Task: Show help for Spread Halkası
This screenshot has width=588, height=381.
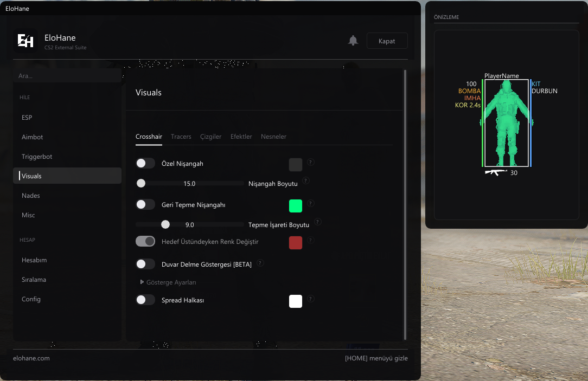Action: (310, 299)
